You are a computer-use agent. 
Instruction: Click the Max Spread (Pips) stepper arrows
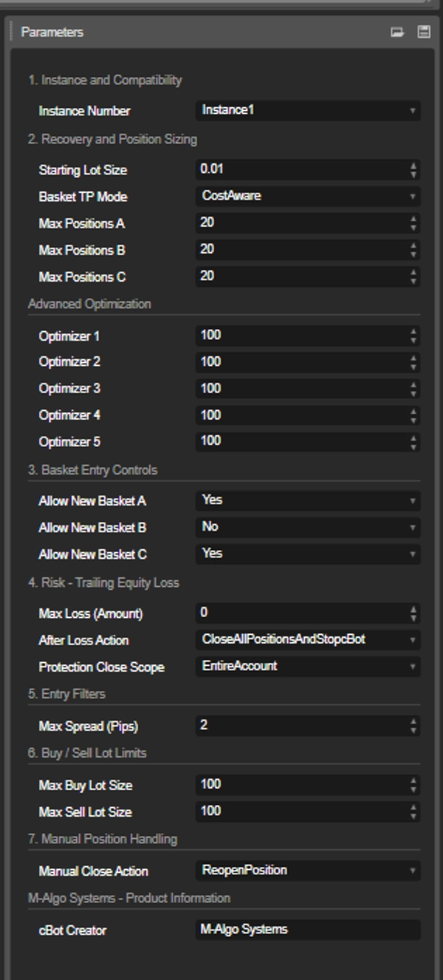[x=413, y=726]
